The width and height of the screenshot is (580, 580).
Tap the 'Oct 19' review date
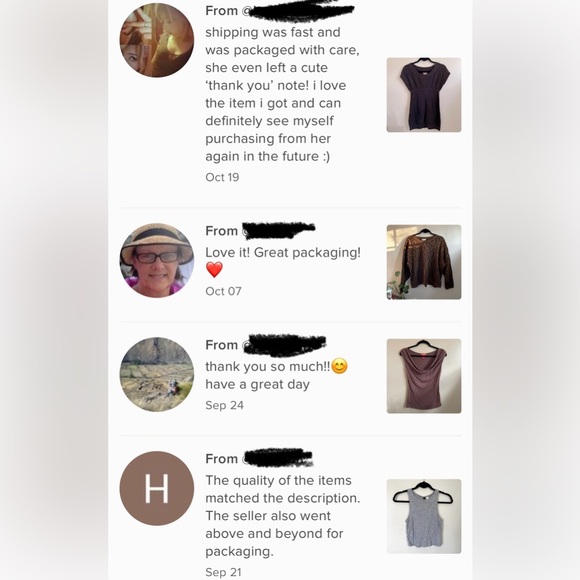click(222, 177)
